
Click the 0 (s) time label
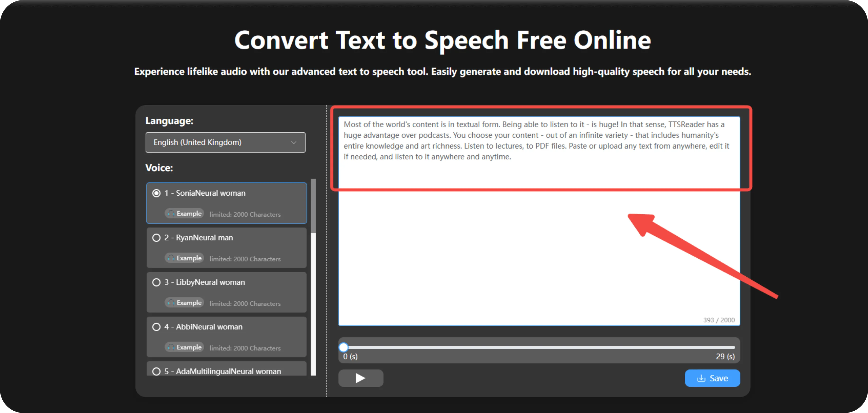click(x=350, y=356)
